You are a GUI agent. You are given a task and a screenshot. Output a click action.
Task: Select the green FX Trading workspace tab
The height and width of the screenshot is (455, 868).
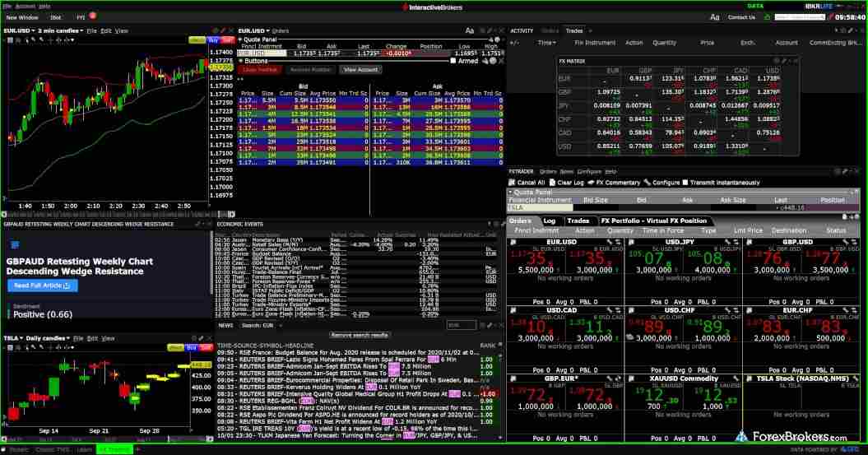[x=114, y=449]
